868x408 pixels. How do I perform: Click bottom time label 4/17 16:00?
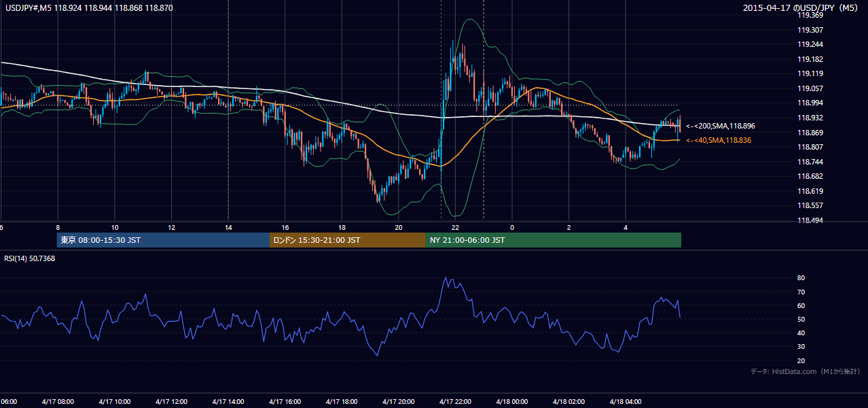[285, 401]
